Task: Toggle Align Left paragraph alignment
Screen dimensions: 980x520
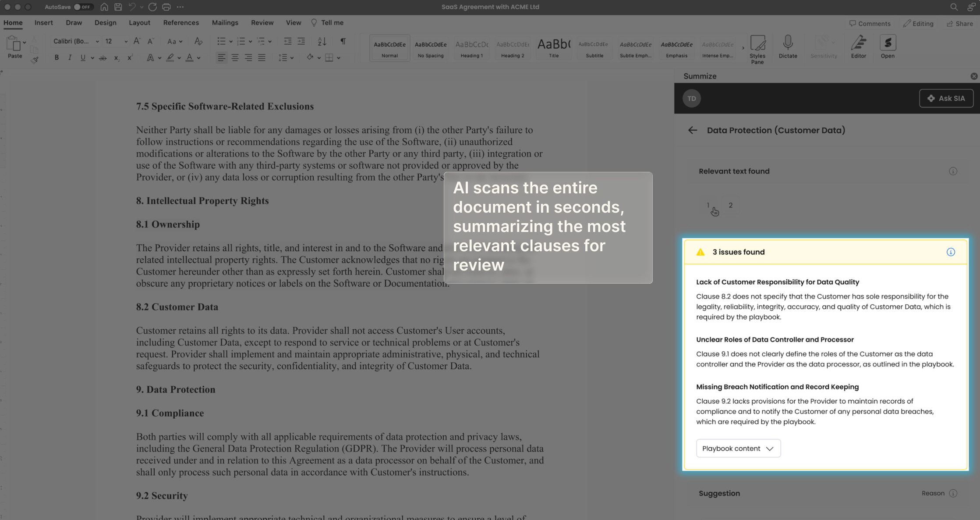Action: 222,57
